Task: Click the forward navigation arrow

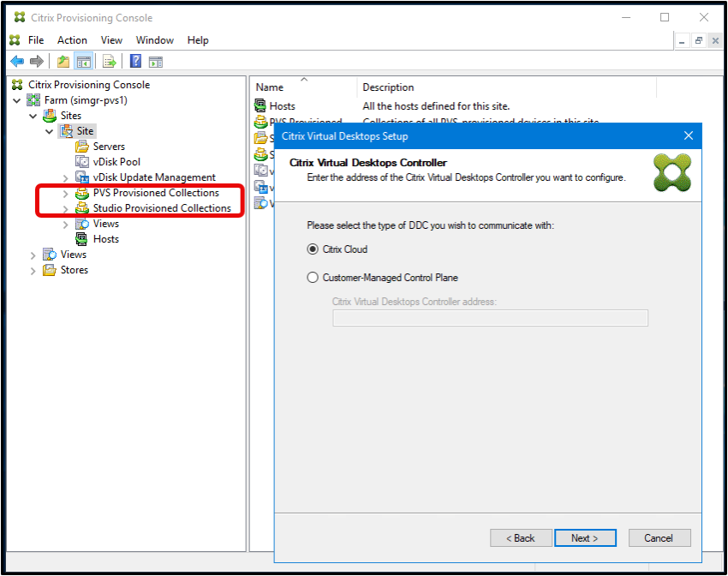Action: (x=36, y=61)
